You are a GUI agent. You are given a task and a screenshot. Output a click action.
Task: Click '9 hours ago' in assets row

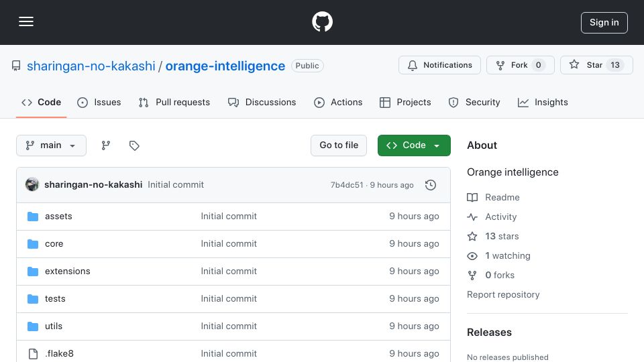[414, 217]
